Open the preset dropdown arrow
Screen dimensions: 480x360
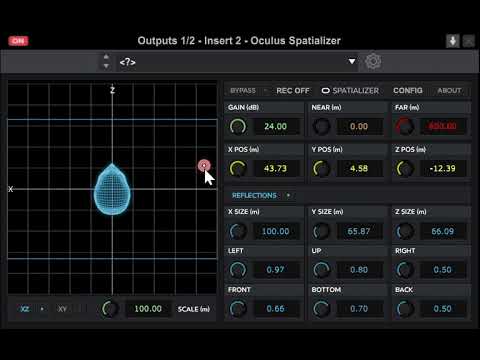click(352, 61)
